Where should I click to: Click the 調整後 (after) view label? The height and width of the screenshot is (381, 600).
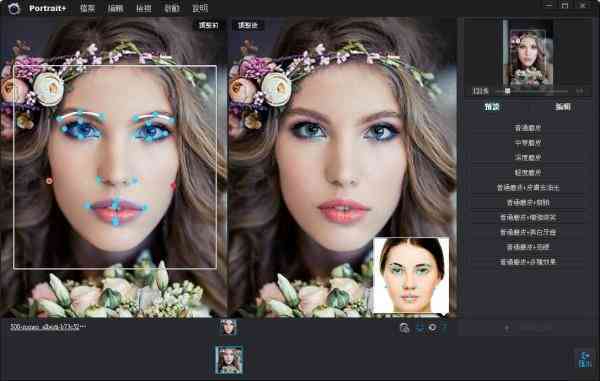coord(248,25)
